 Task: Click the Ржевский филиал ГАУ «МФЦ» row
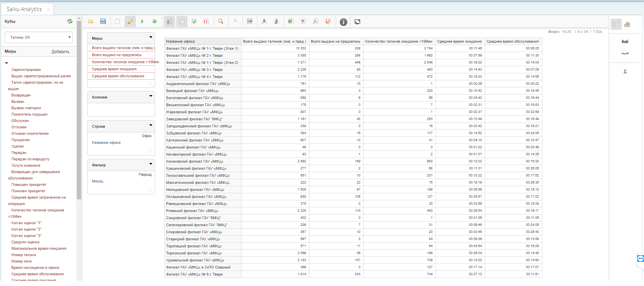click(203, 211)
